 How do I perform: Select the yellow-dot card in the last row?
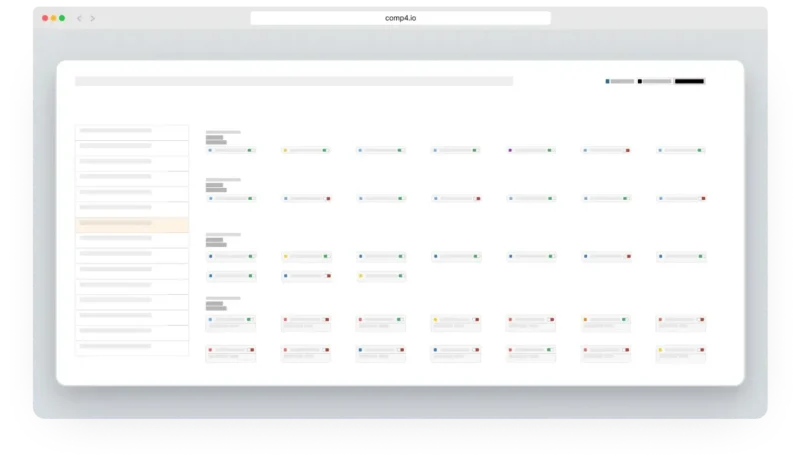pyautogui.click(x=680, y=354)
